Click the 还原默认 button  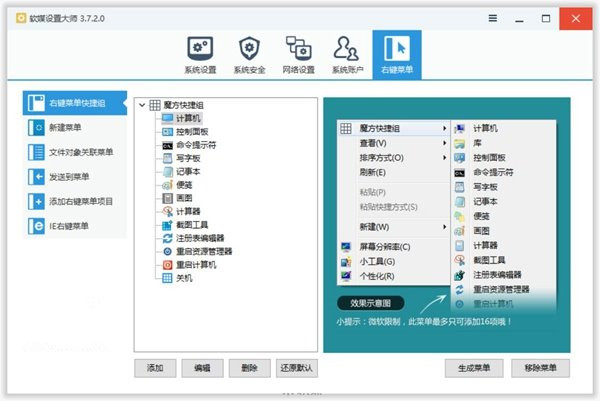tap(296, 368)
